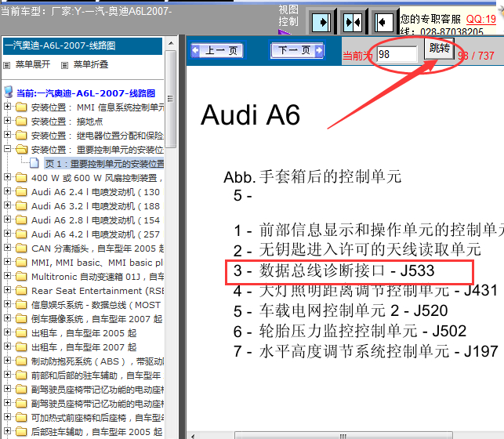Click the text 5 - 车载电网控制单元 2 - J520
Viewport: 504px width, 439px height.
(x=340, y=310)
